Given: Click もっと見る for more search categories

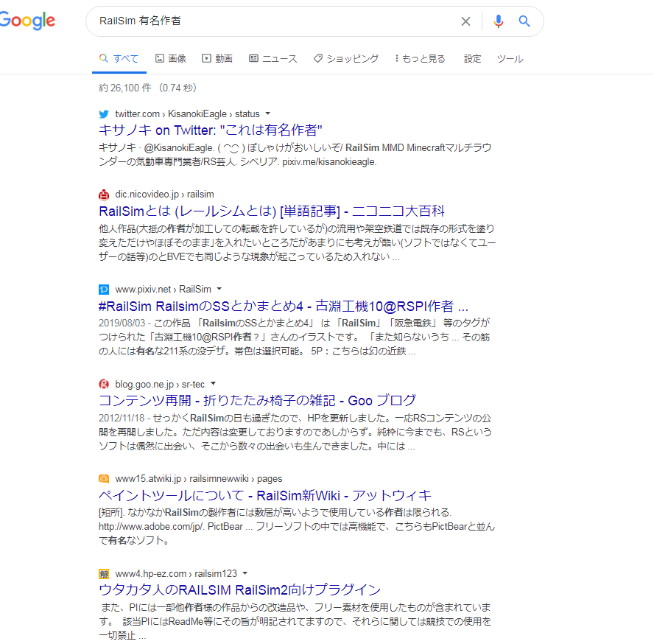Looking at the screenshot, I should [x=420, y=58].
